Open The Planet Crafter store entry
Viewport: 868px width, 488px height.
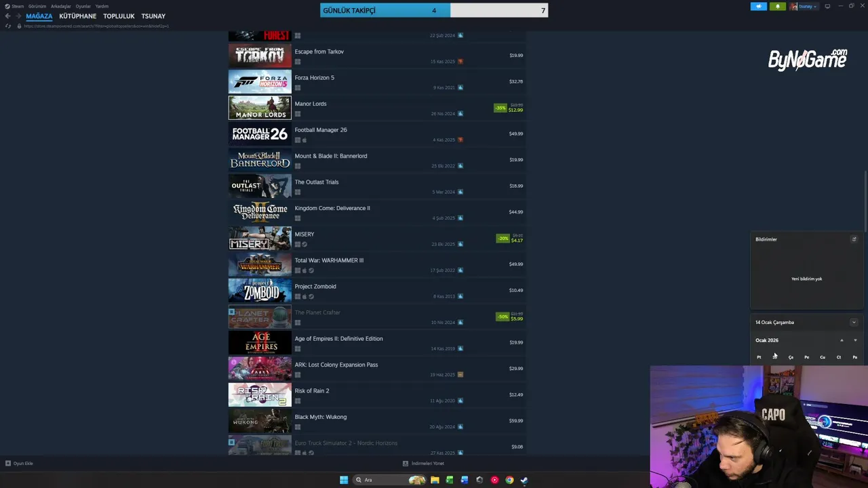tap(377, 317)
